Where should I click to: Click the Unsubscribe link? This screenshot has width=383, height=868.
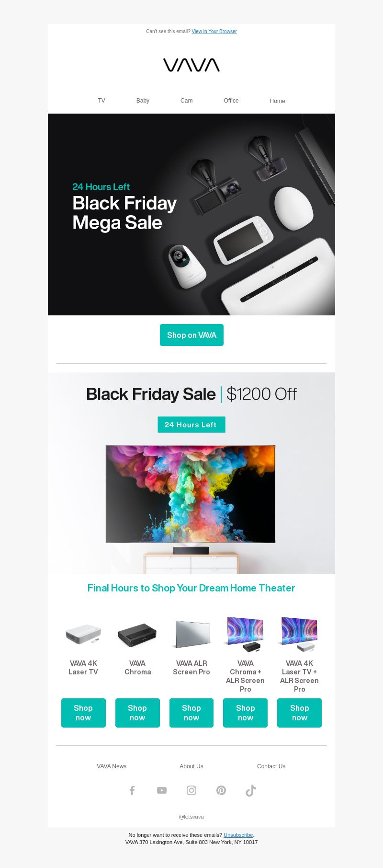point(238,835)
